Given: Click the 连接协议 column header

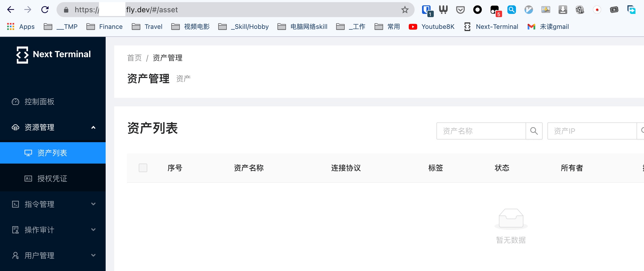Looking at the screenshot, I should click(346, 168).
